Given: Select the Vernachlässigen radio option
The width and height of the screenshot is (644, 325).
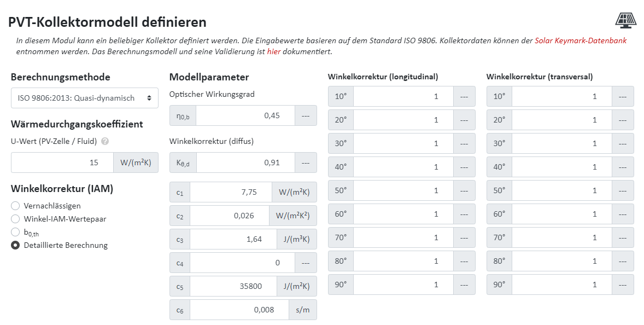Looking at the screenshot, I should click(15, 206).
